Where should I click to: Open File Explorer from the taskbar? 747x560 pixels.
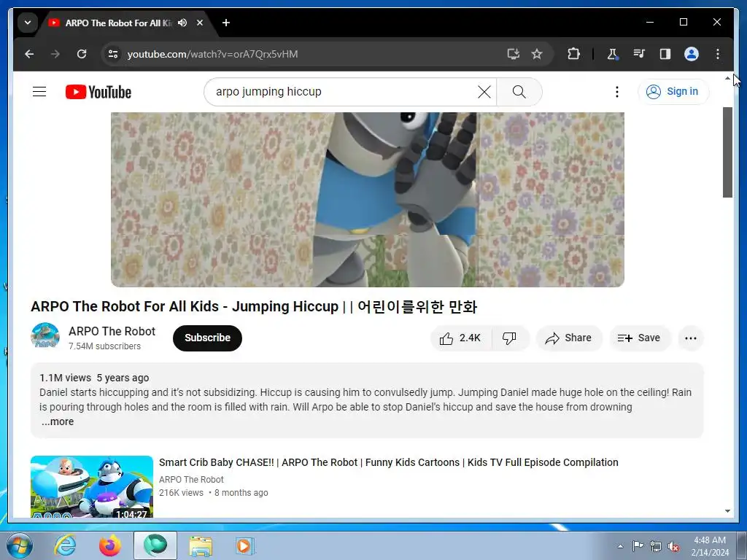coord(201,545)
